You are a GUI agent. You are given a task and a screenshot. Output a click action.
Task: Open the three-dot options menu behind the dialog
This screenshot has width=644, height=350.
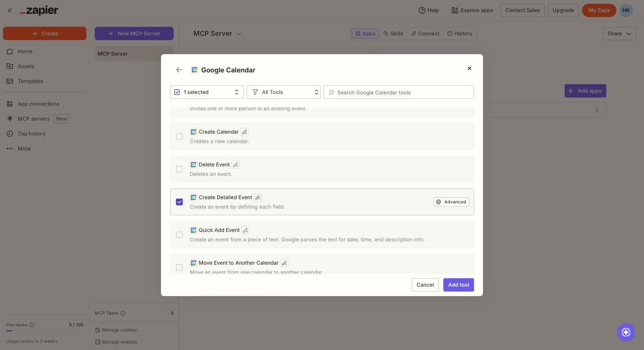pyautogui.click(x=597, y=110)
